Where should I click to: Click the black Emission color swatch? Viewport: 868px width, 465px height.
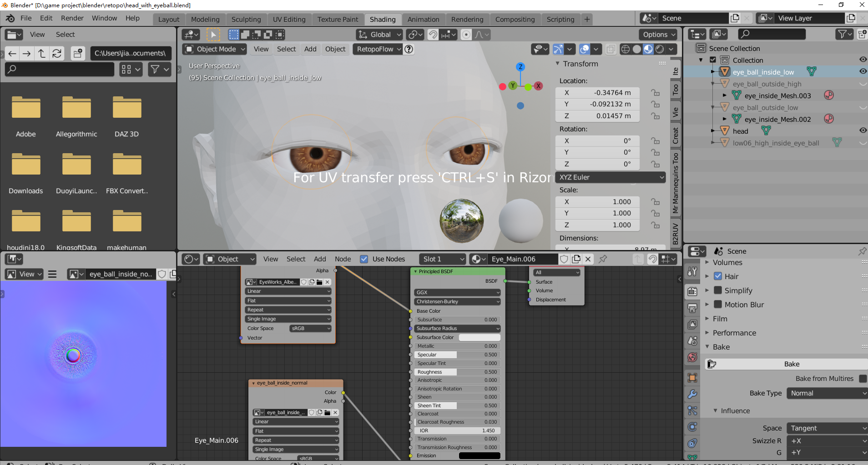[479, 455]
